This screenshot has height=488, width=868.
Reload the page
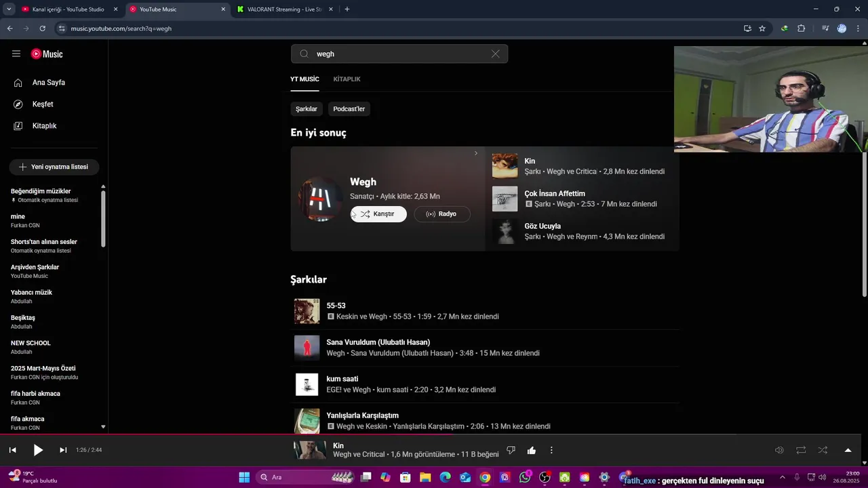42,28
